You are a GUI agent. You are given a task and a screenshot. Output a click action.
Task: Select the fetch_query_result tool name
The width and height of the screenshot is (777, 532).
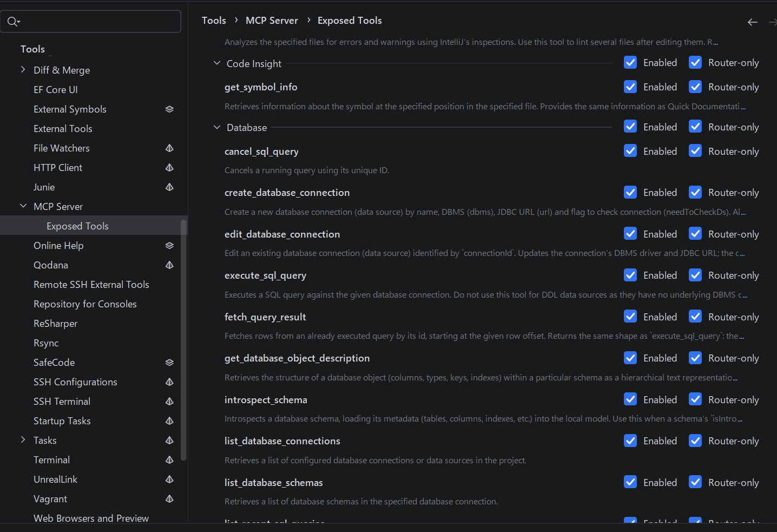265,317
